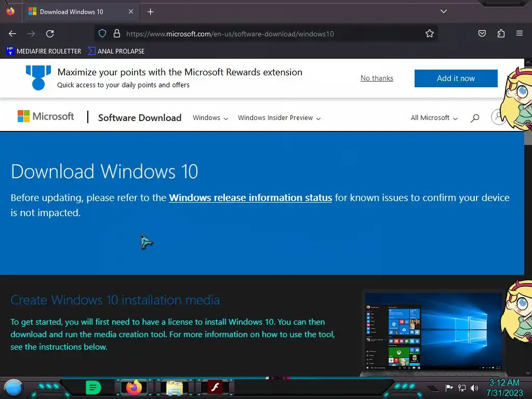Click the Windows 10 laptop image

tap(433, 332)
